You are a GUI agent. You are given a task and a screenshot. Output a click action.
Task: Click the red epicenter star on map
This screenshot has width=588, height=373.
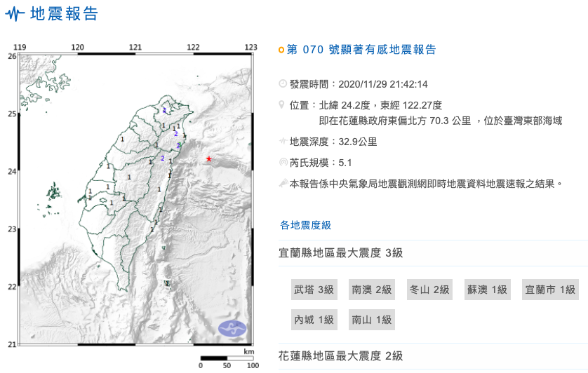tap(209, 159)
